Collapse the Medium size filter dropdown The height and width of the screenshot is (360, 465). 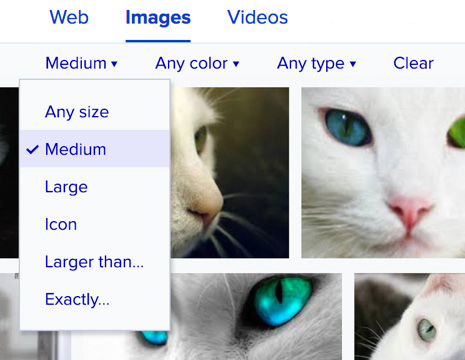pyautogui.click(x=81, y=63)
